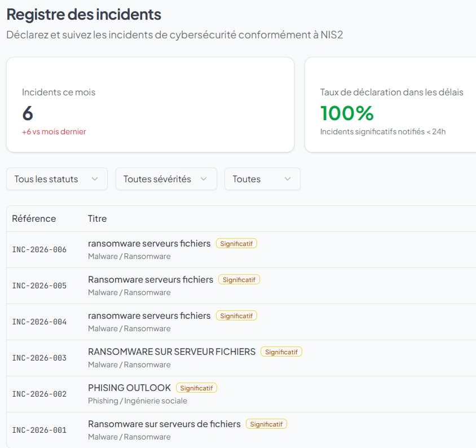Click the "Taux de déclaration dans les délais" card
Image resolution: width=476 pixels, height=448 pixels.
pos(391,104)
